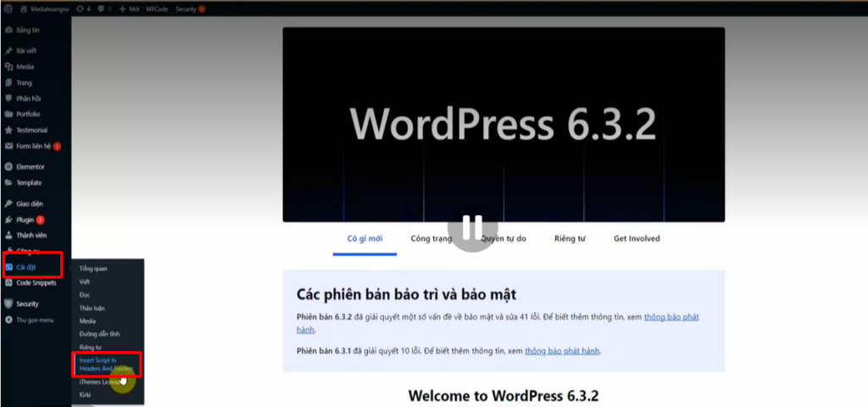Open Insert Script In Headers And Footers

pos(107,365)
